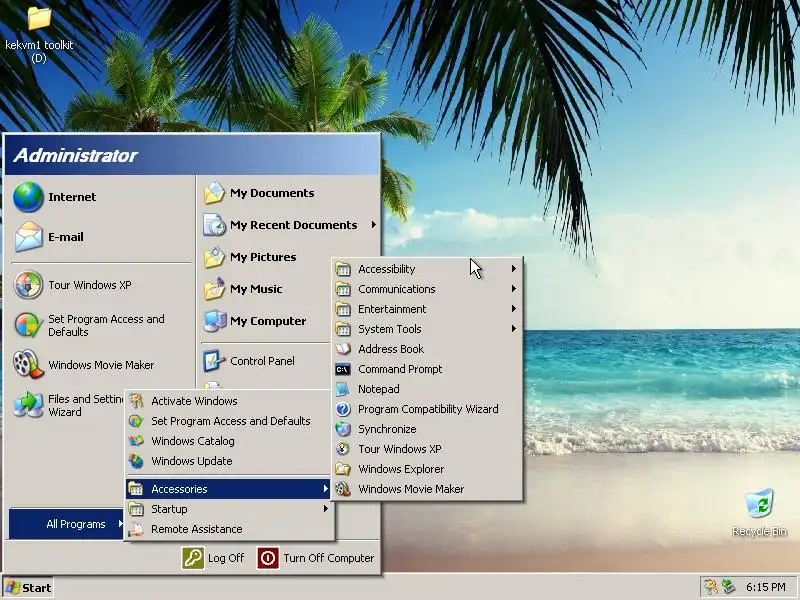Open the Communications folder entry
Viewport: 800px width, 600px height.
[427, 289]
